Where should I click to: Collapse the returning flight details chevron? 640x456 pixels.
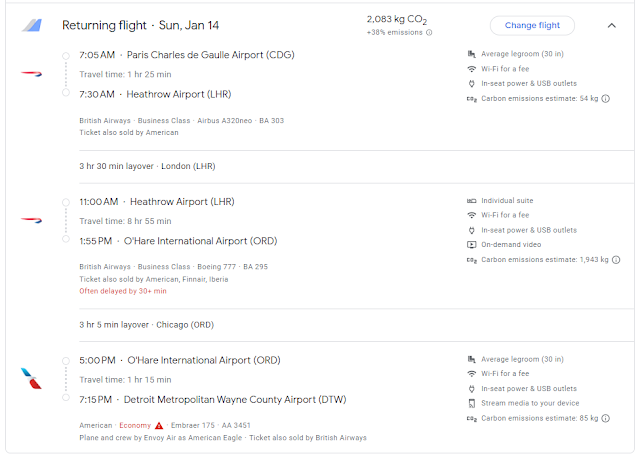point(612,25)
